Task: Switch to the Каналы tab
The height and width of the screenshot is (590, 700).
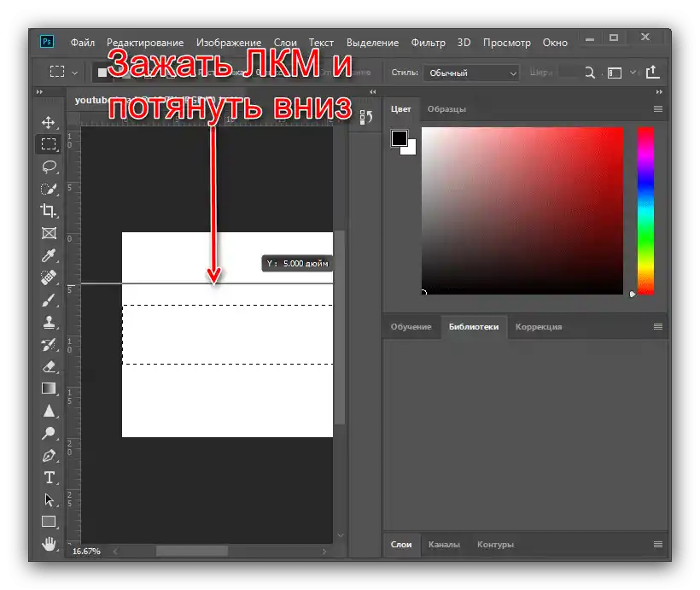Action: pos(444,545)
